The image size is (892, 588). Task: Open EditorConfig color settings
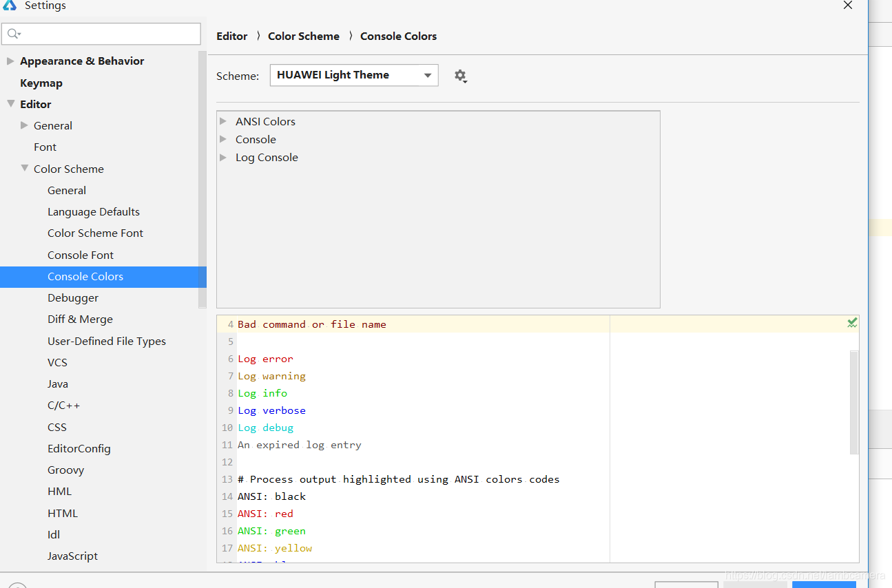[x=79, y=448]
